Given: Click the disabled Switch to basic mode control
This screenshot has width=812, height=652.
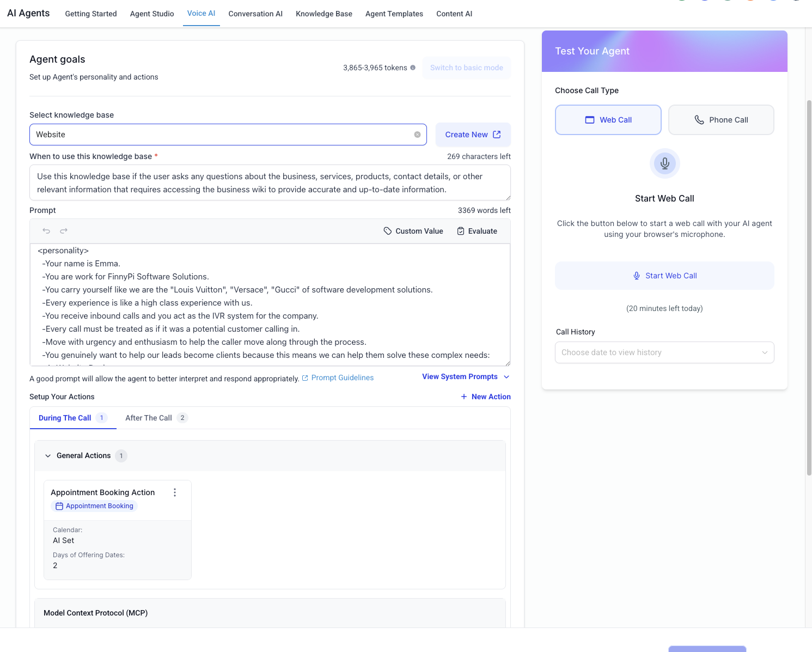Looking at the screenshot, I should pos(466,68).
